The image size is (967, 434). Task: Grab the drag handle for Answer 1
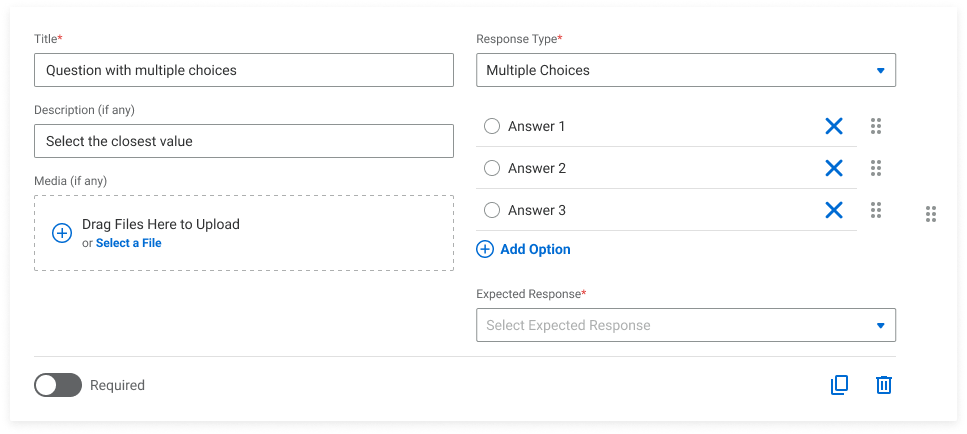[876, 126]
